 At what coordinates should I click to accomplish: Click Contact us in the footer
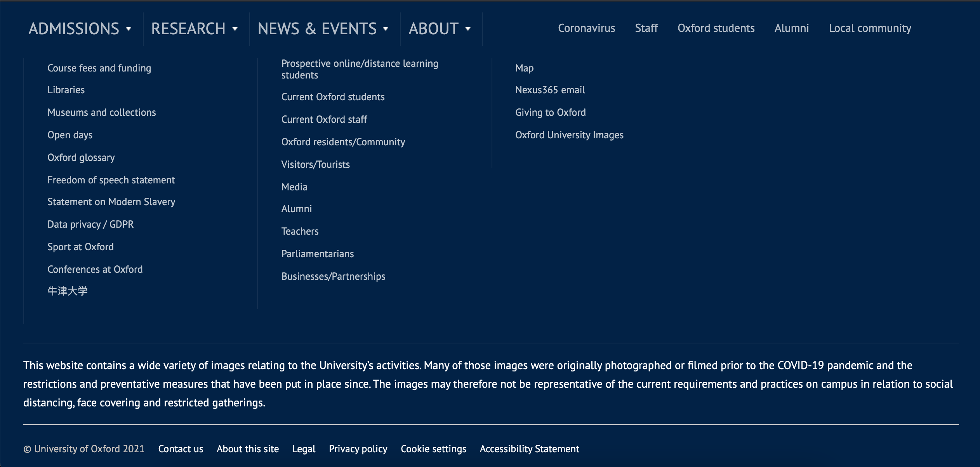181,449
